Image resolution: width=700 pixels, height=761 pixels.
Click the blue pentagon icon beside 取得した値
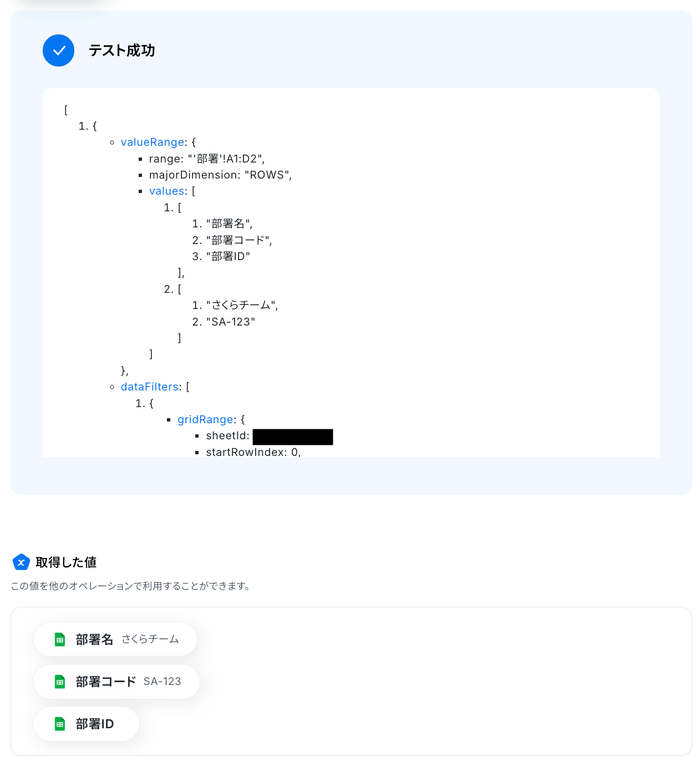[x=21, y=562]
